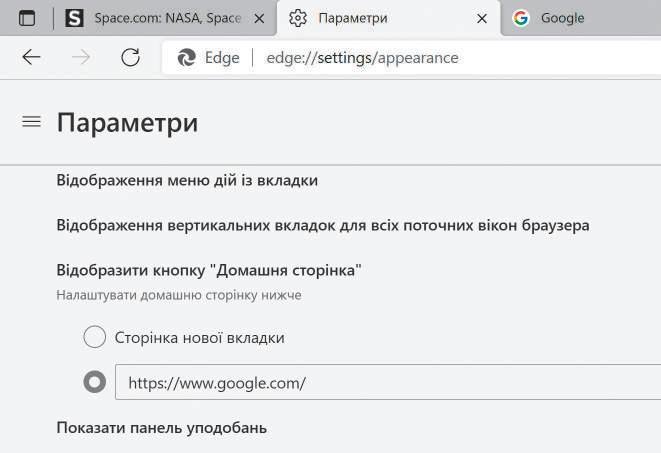661x453 pixels.
Task: Close the Параметри tab
Action: pyautogui.click(x=482, y=19)
